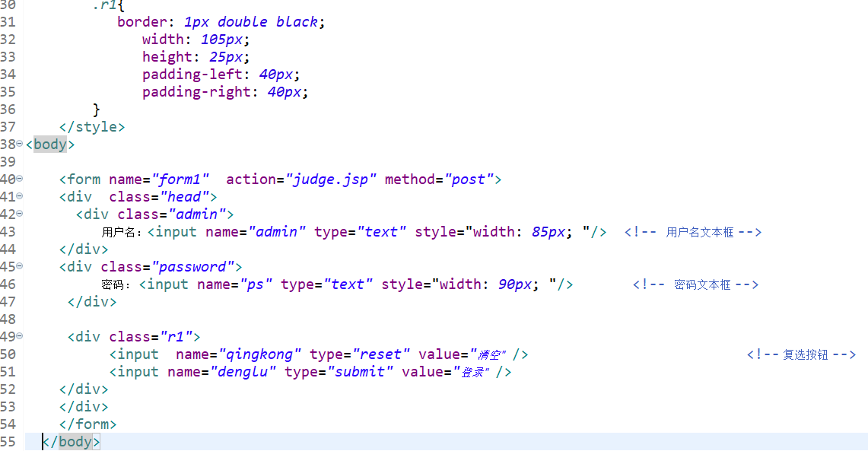Click the "r1" class value on line 49
This screenshot has height=451, width=868.
[x=176, y=336]
